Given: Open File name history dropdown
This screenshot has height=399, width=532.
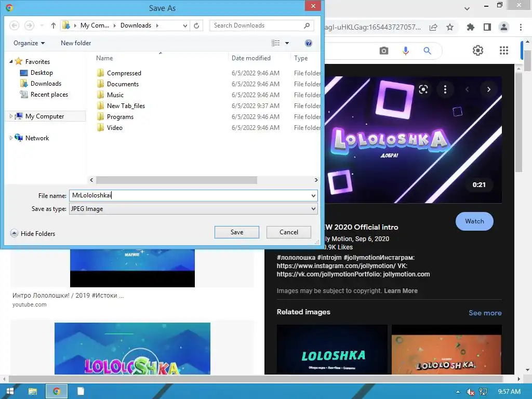Looking at the screenshot, I should pos(313,195).
